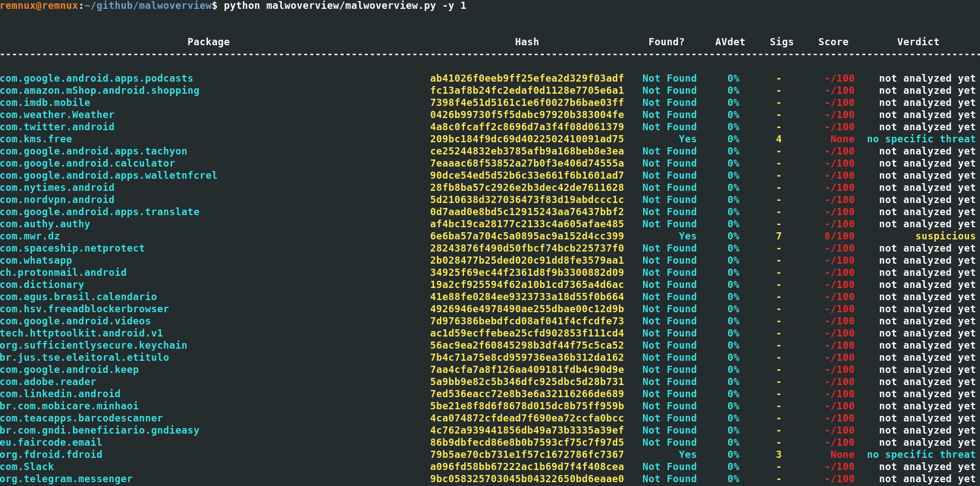Click the com.google.android.apps.translate package
The height and width of the screenshot is (486, 980).
pos(100,212)
